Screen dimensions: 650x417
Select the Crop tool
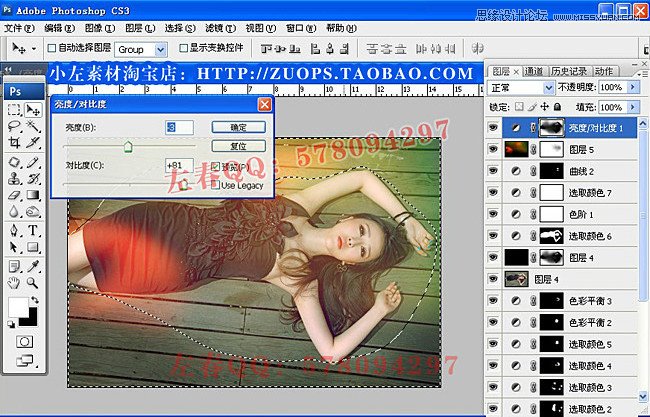pyautogui.click(x=14, y=143)
